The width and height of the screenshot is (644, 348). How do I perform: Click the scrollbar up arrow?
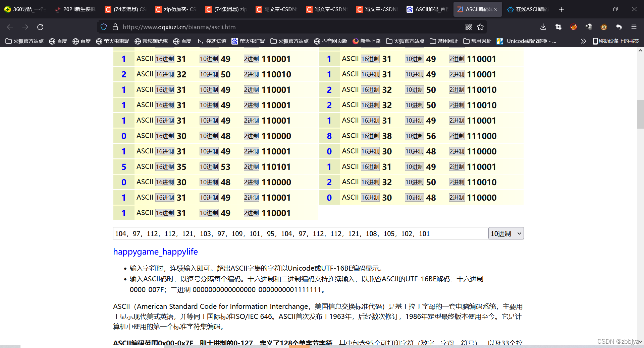[x=640, y=51]
